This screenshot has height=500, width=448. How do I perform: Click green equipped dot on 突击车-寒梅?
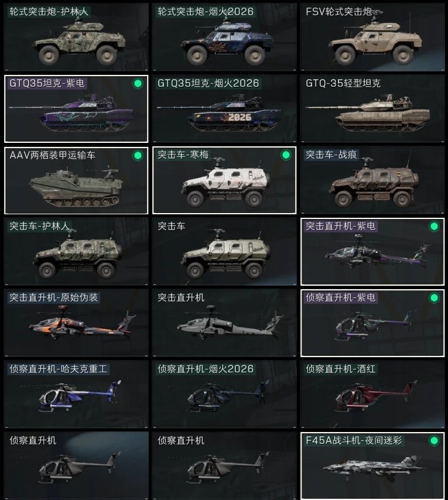286,155
